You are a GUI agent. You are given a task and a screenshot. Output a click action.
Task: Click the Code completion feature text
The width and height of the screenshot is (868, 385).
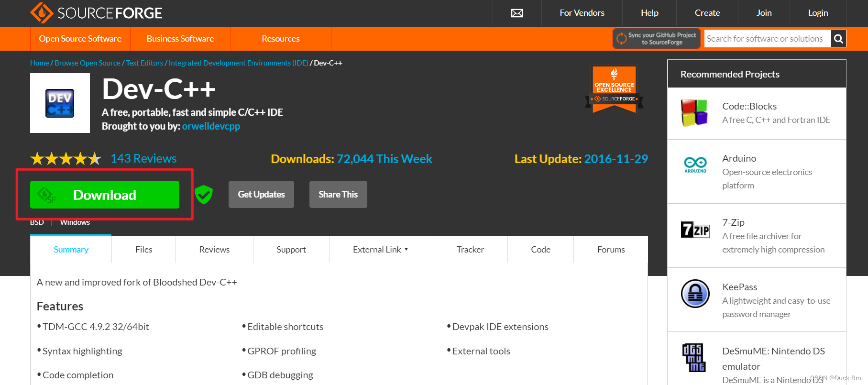[x=78, y=375]
